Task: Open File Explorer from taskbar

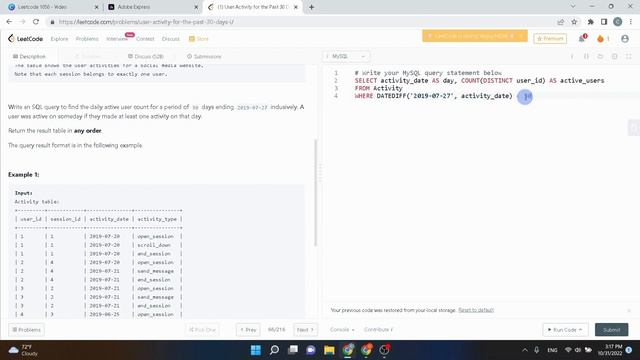Action: coord(329,350)
